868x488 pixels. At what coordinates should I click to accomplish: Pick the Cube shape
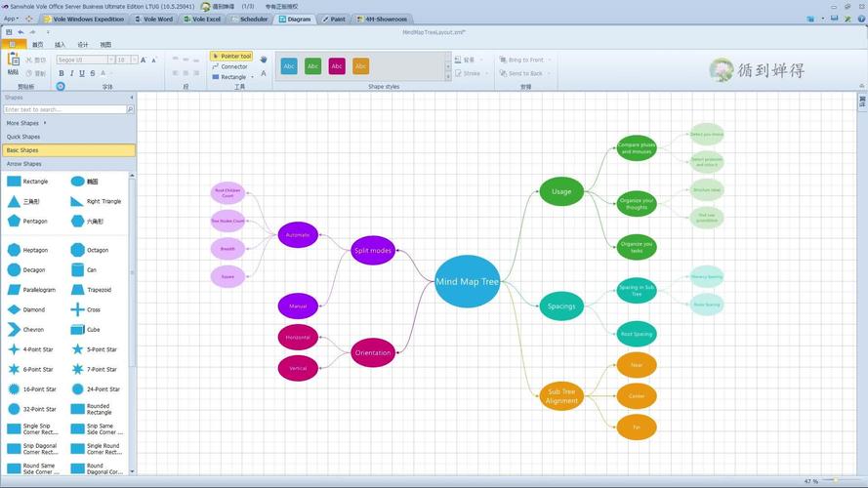click(86, 330)
